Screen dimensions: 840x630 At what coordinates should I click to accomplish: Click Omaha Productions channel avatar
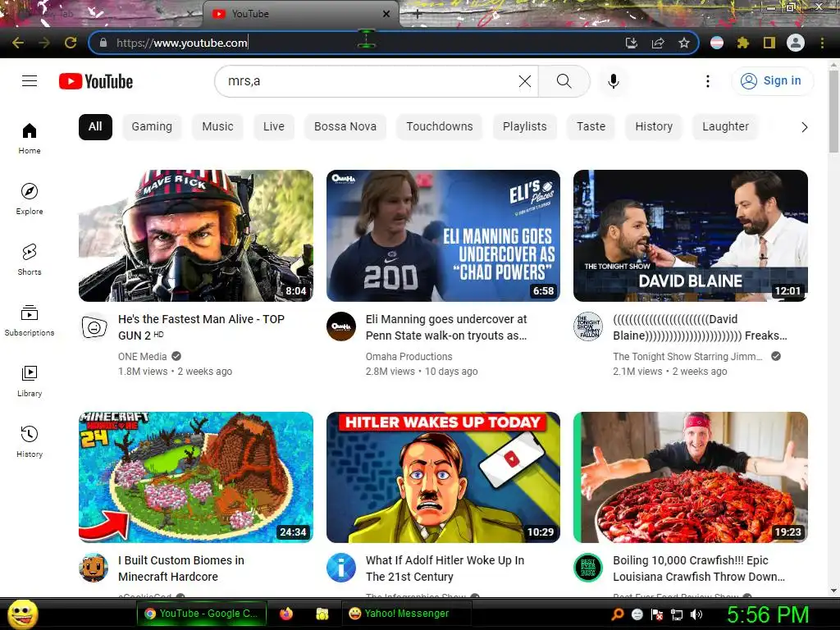tap(341, 326)
